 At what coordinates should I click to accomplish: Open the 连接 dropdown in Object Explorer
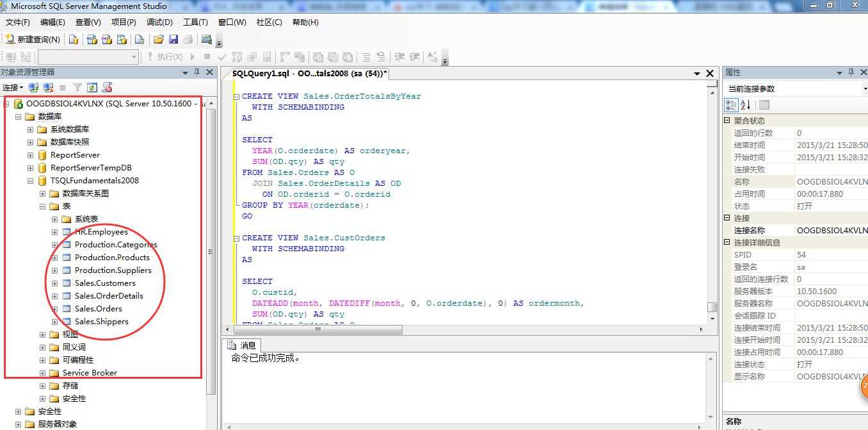tap(13, 87)
